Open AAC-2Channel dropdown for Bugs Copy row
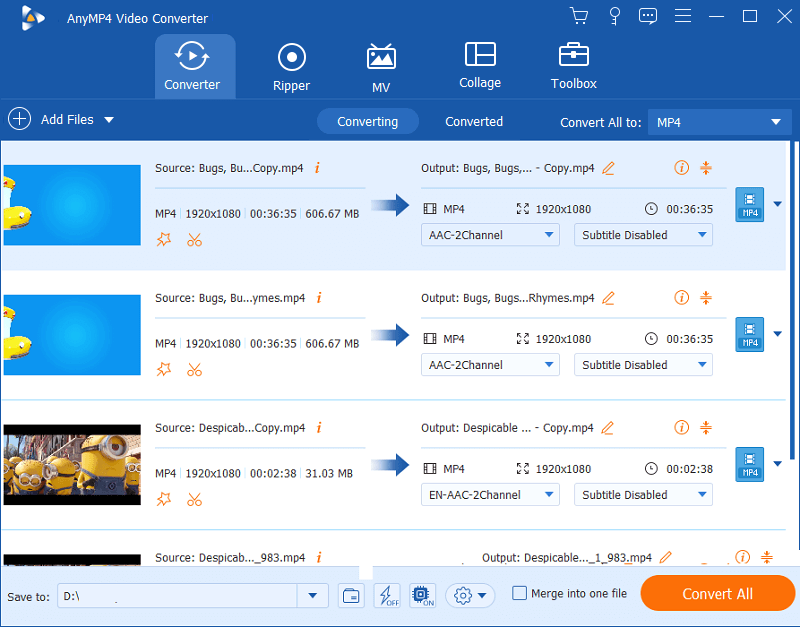 [490, 235]
